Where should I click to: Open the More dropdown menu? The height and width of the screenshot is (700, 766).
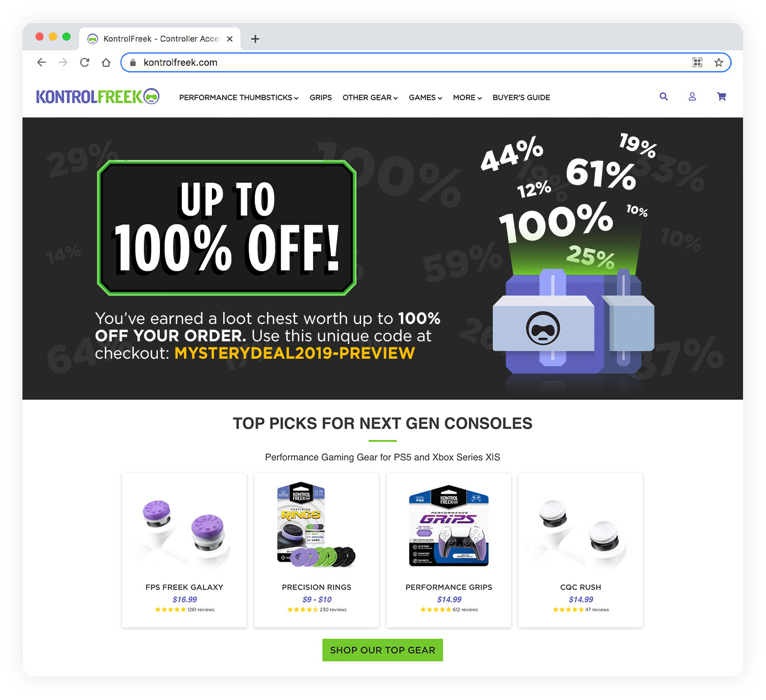[x=467, y=98]
